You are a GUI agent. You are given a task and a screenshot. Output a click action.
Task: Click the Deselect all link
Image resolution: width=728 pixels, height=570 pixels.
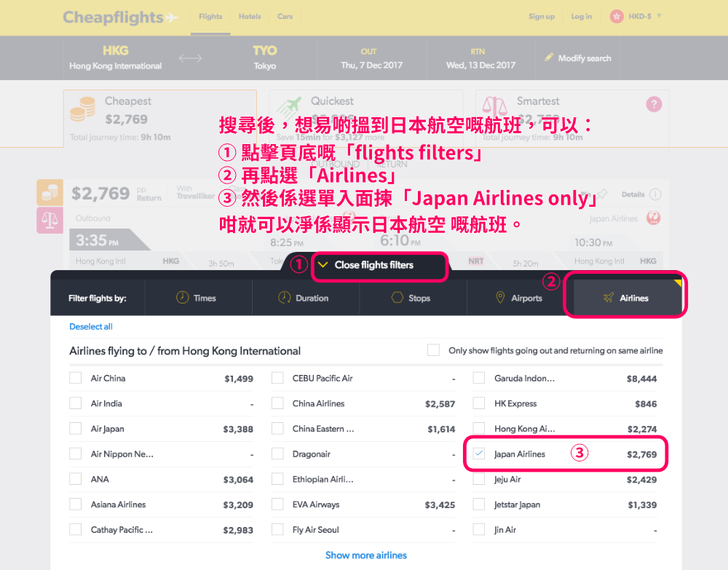[x=91, y=326]
